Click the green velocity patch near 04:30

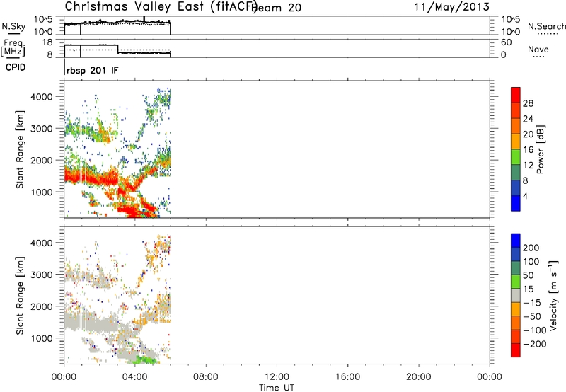pyautogui.click(x=144, y=359)
